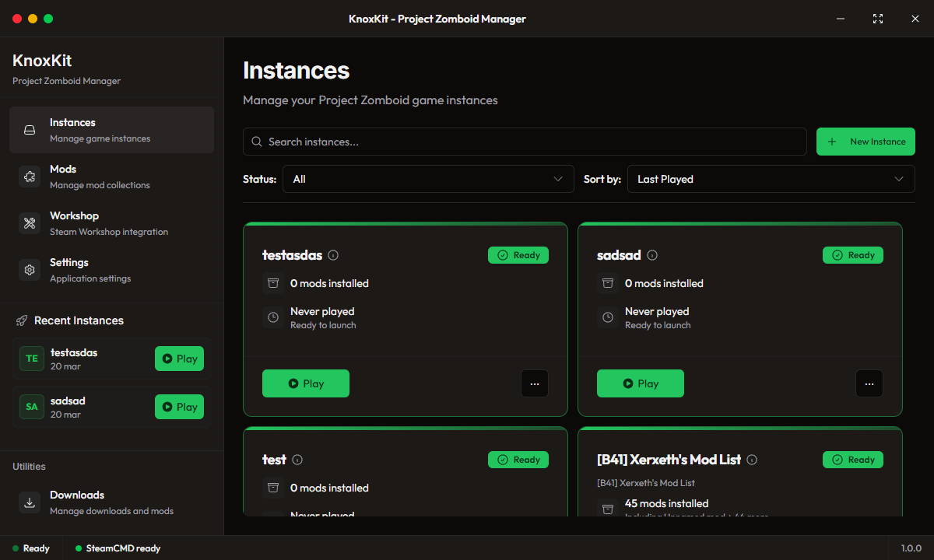Click the Ready badge on test card

[518, 460]
